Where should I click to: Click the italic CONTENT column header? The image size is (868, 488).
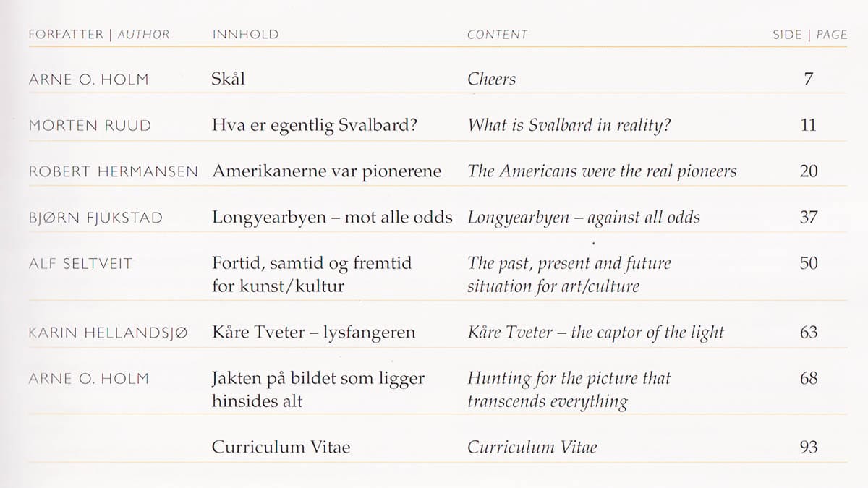[498, 35]
